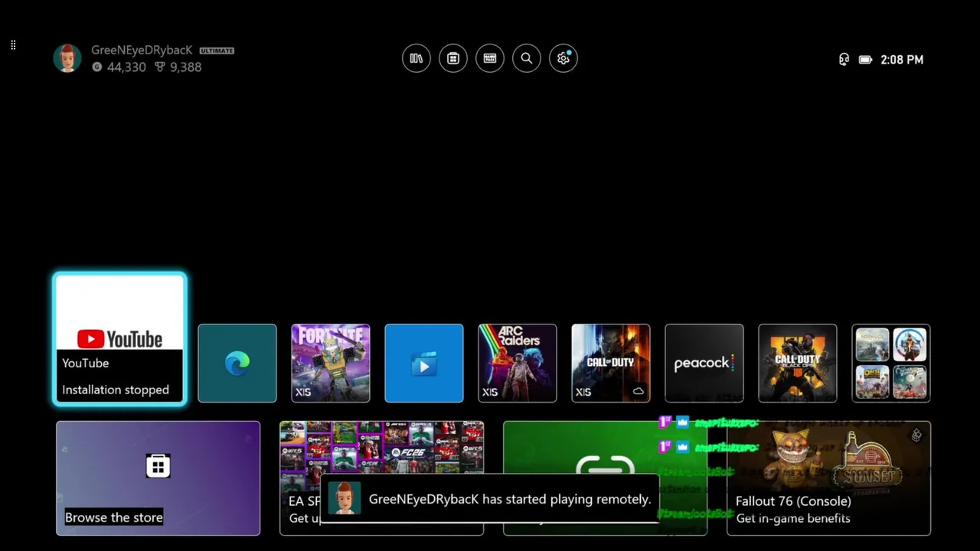Open the guide dots icon at left edge
Viewport: 980px width, 551px height.
pos(13,45)
